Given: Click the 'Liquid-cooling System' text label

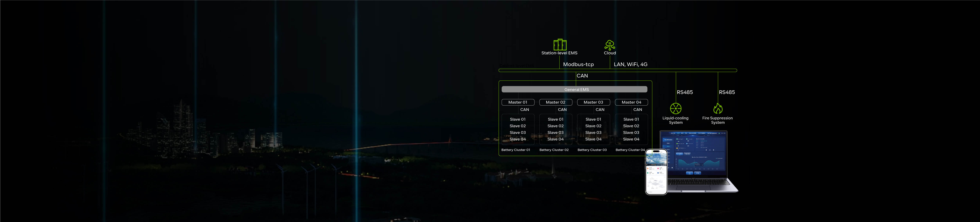Looking at the screenshot, I should tap(676, 120).
